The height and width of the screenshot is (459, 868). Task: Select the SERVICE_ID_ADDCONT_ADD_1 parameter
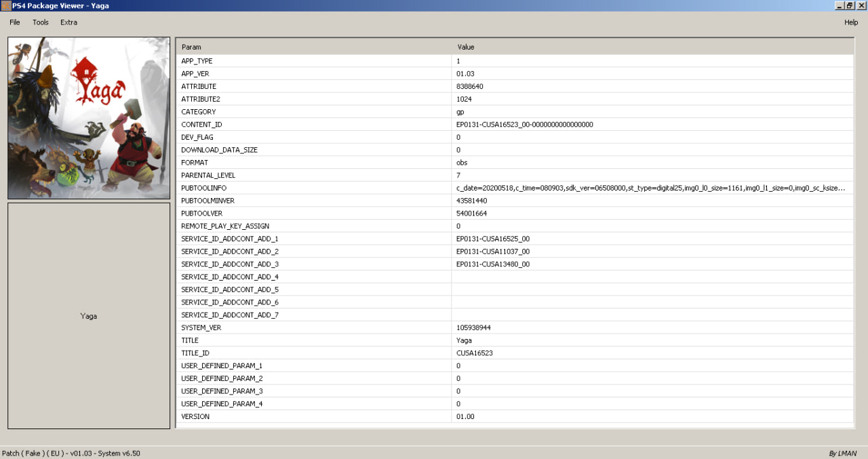(x=230, y=239)
